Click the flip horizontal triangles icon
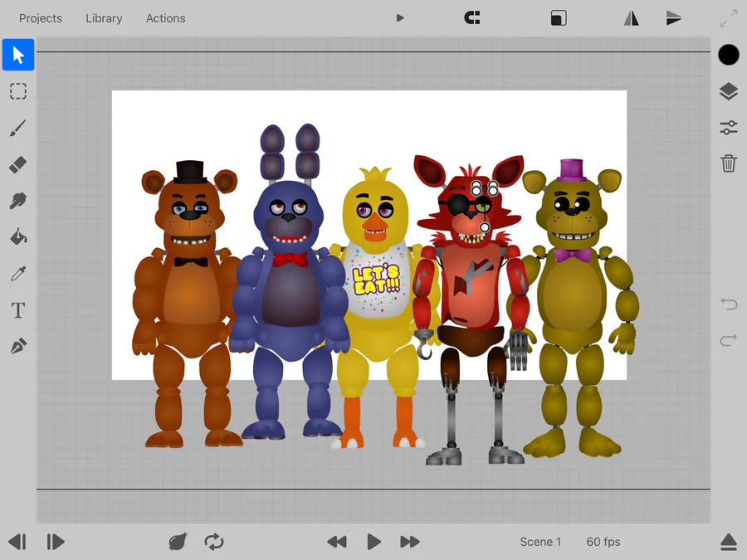The image size is (747, 560). [632, 18]
